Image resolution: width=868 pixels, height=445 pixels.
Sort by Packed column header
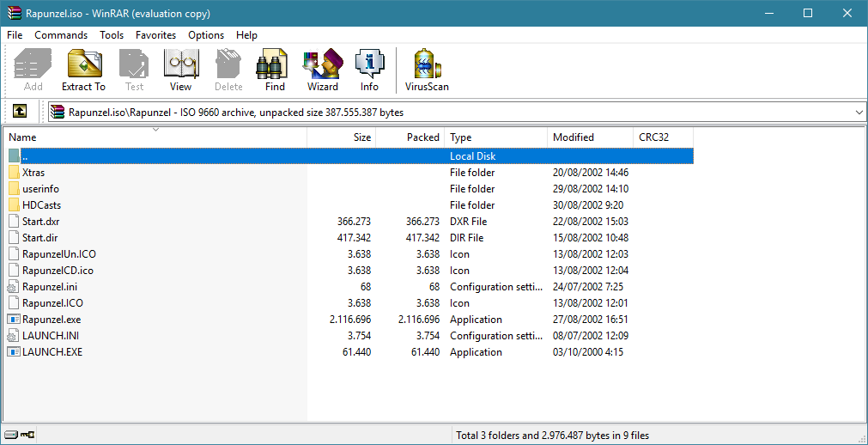pos(410,137)
